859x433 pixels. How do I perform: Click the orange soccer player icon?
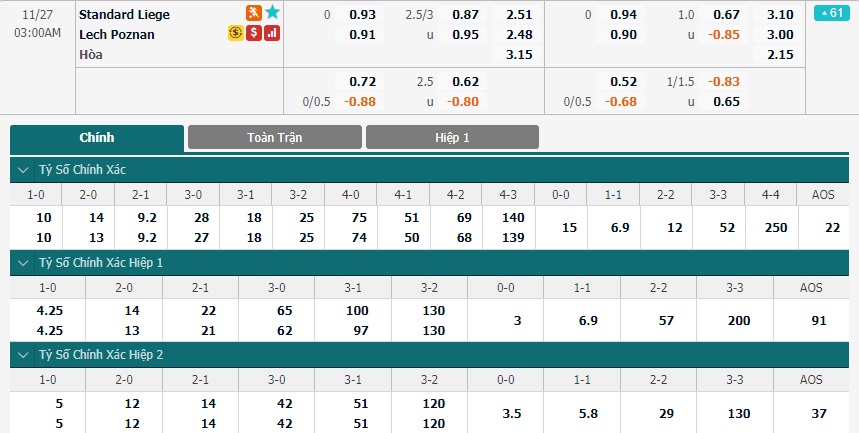click(254, 13)
